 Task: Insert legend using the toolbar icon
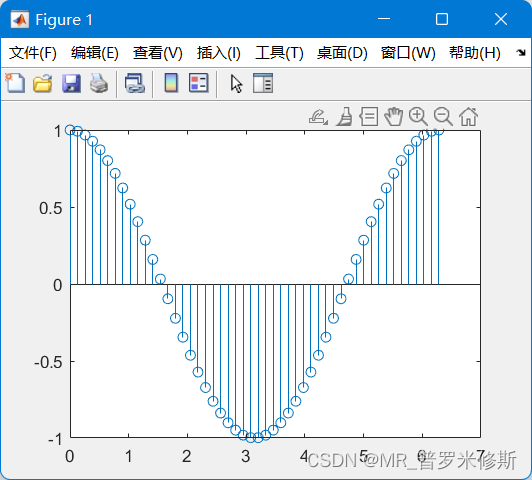click(198, 83)
